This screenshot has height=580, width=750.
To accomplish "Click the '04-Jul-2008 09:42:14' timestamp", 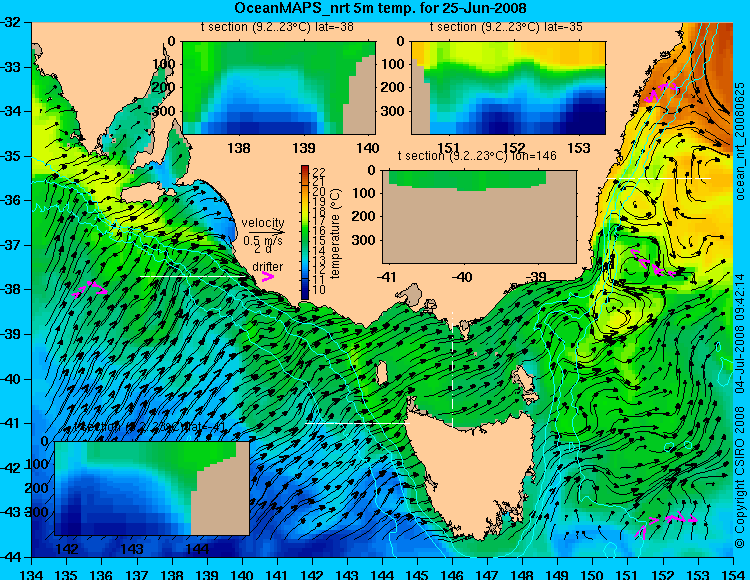I will pos(740,333).
